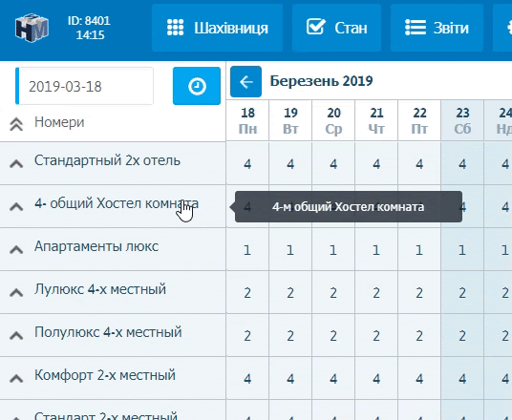Click Апартаменты люкс row name
This screenshot has width=512, height=420.
tap(96, 246)
